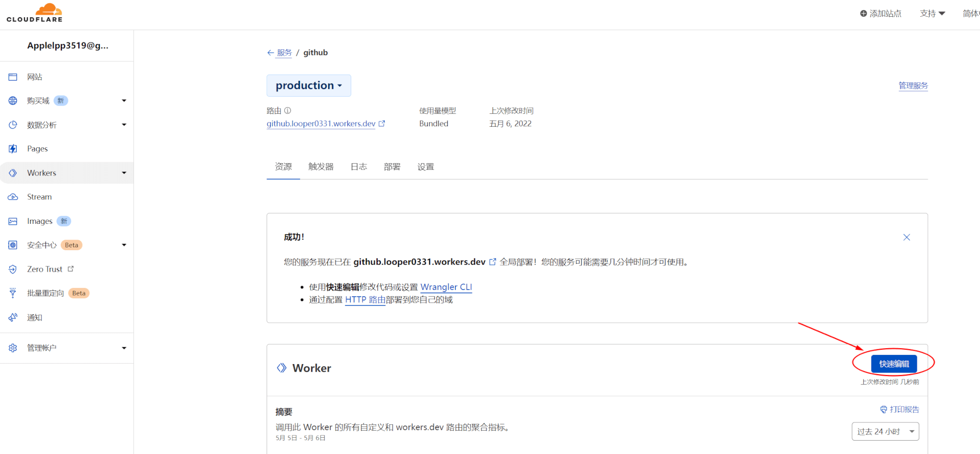The image size is (980, 454).
Task: Open the 过去 24 小时 time range dropdown
Action: tap(885, 432)
